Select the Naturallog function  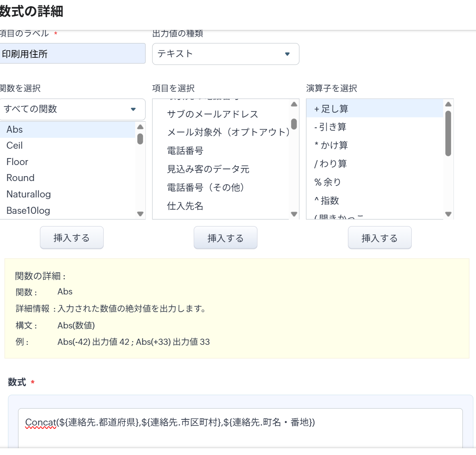(29, 194)
